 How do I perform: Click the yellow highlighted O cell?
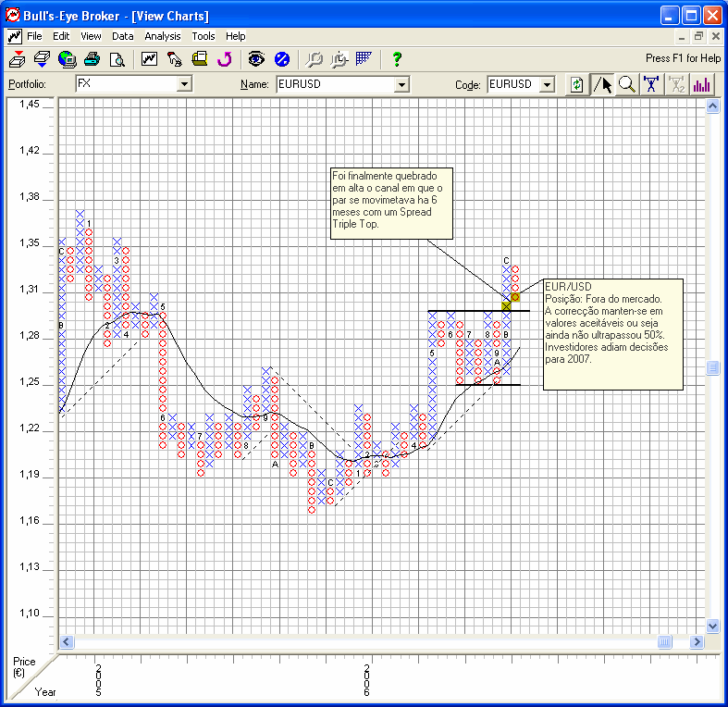coord(515,297)
